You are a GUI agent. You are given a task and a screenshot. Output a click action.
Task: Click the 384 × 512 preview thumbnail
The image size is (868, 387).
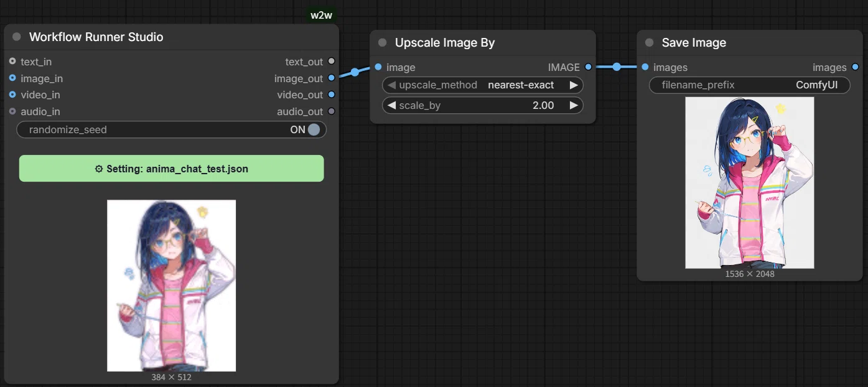[171, 286]
